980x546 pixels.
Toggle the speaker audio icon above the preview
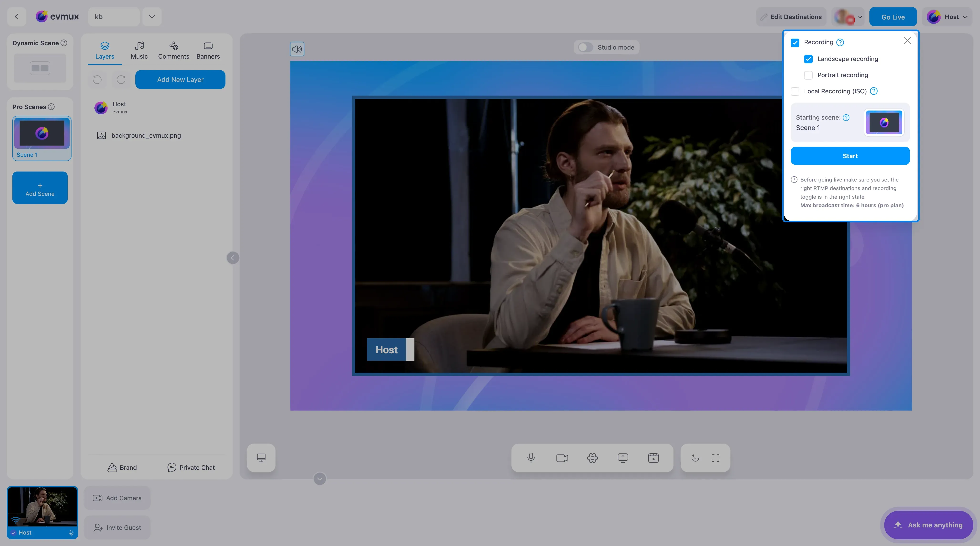(x=297, y=49)
